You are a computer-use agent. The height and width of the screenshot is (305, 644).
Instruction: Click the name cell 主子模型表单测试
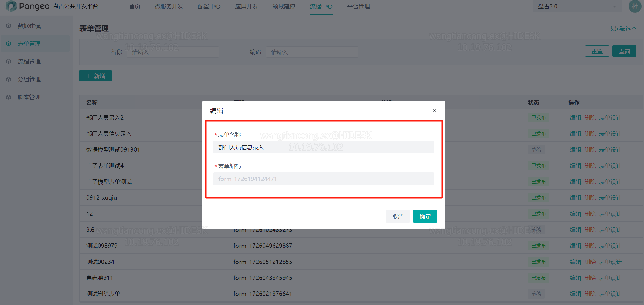pos(109,182)
